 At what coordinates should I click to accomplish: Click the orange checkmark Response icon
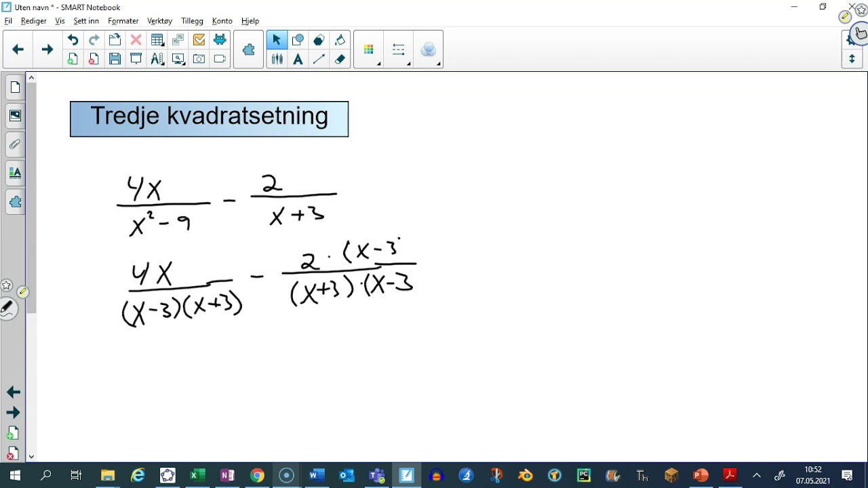click(x=199, y=40)
